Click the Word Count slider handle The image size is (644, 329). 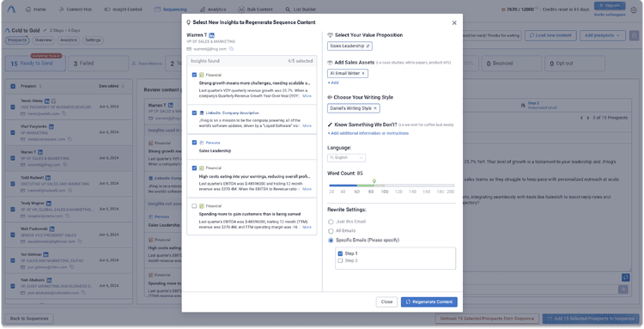[374, 181]
